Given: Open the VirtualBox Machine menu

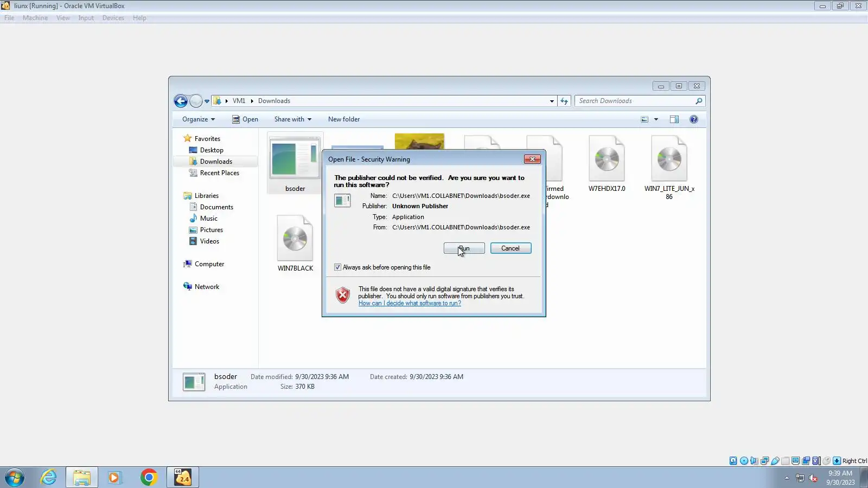Looking at the screenshot, I should pyautogui.click(x=35, y=18).
